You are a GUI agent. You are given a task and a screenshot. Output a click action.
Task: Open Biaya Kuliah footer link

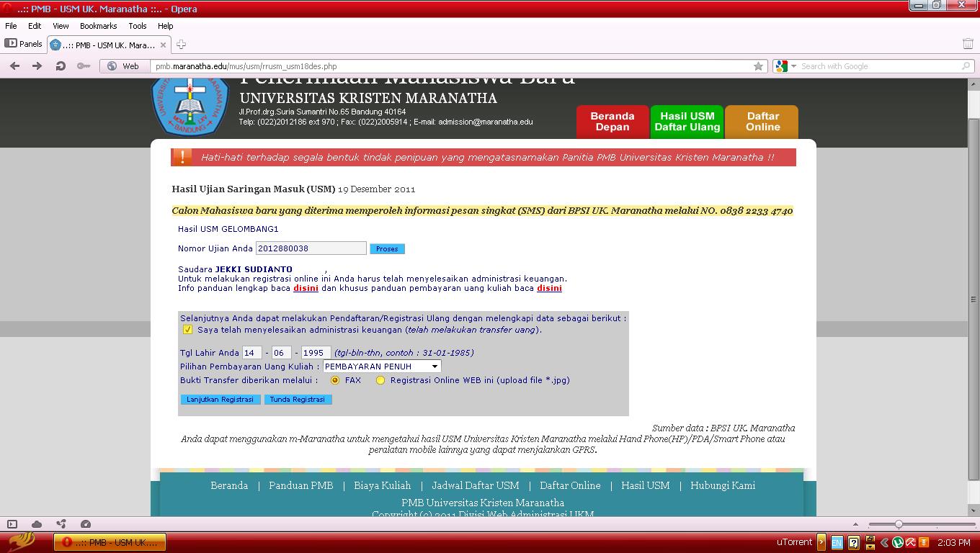383,485
